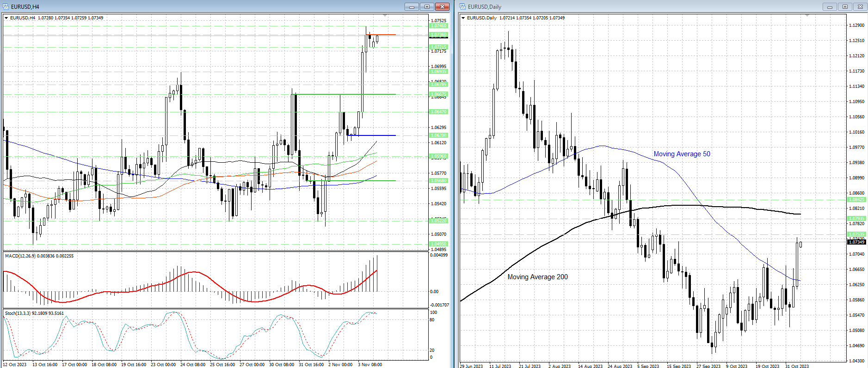Click the green 1.05680 price tag
The width and height of the screenshot is (868, 368).
click(439, 181)
